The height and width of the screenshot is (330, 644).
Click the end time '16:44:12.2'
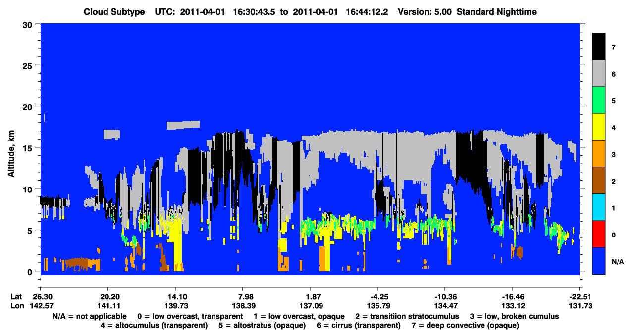click(x=367, y=12)
